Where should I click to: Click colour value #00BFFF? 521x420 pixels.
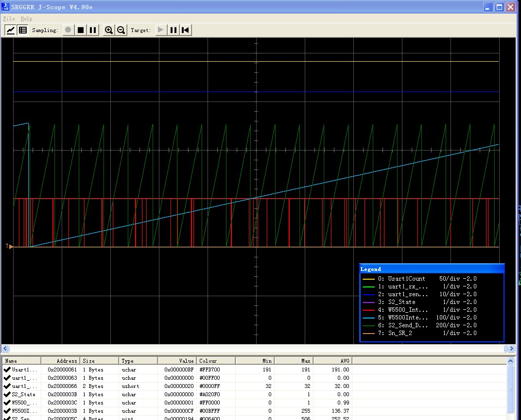209,411
